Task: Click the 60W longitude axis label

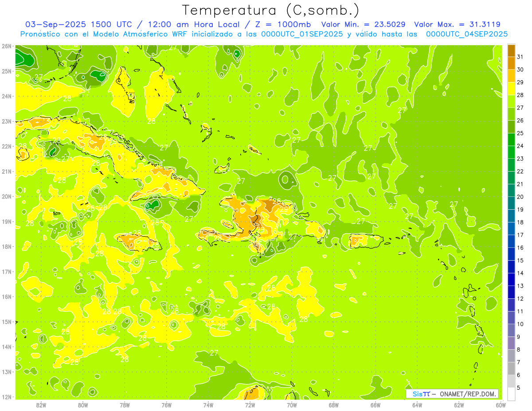Action: pos(501,404)
